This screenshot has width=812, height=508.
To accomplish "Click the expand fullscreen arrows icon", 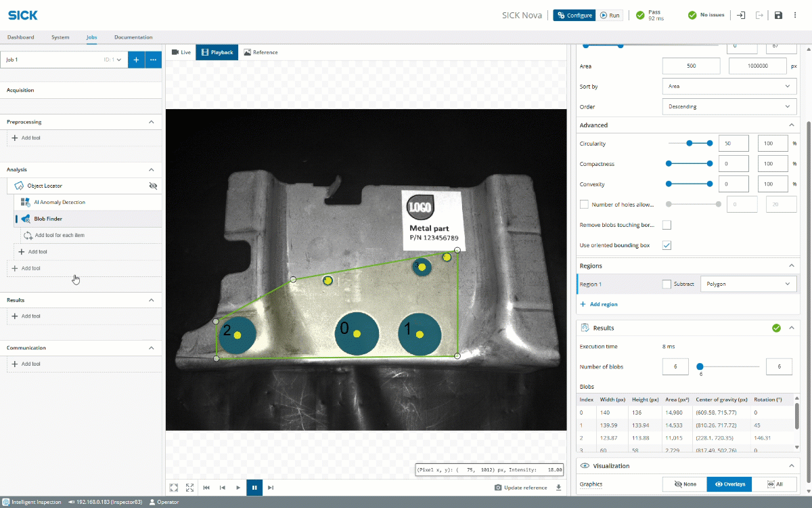I will pyautogui.click(x=190, y=487).
